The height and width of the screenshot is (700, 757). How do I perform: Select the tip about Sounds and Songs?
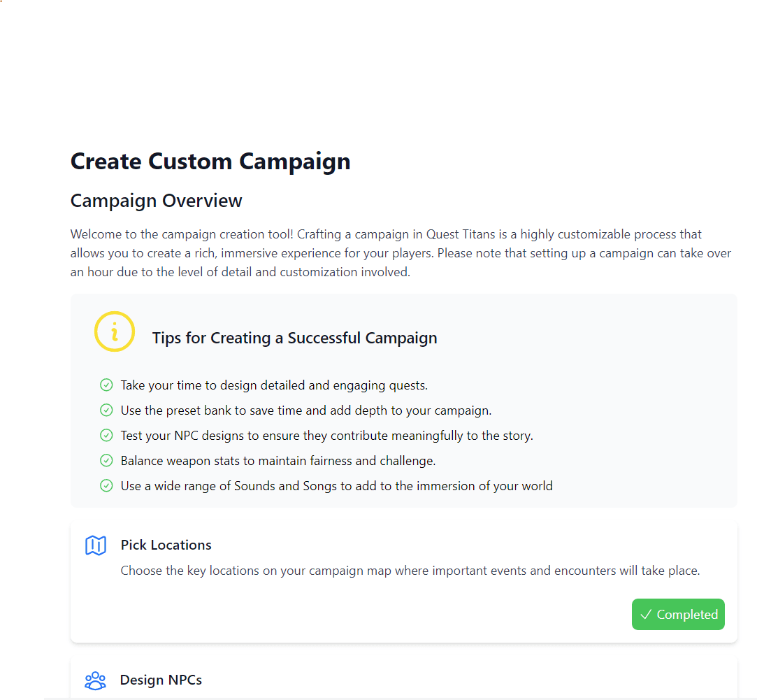pyautogui.click(x=336, y=485)
